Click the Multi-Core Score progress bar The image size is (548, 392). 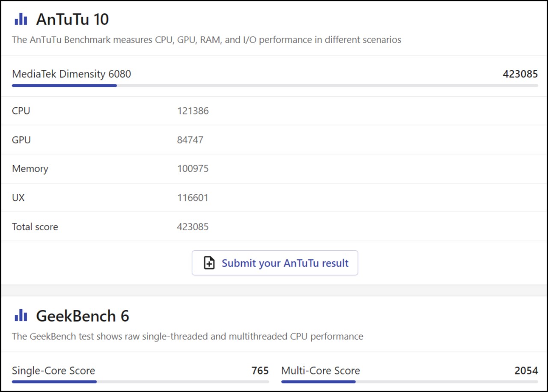(409, 381)
